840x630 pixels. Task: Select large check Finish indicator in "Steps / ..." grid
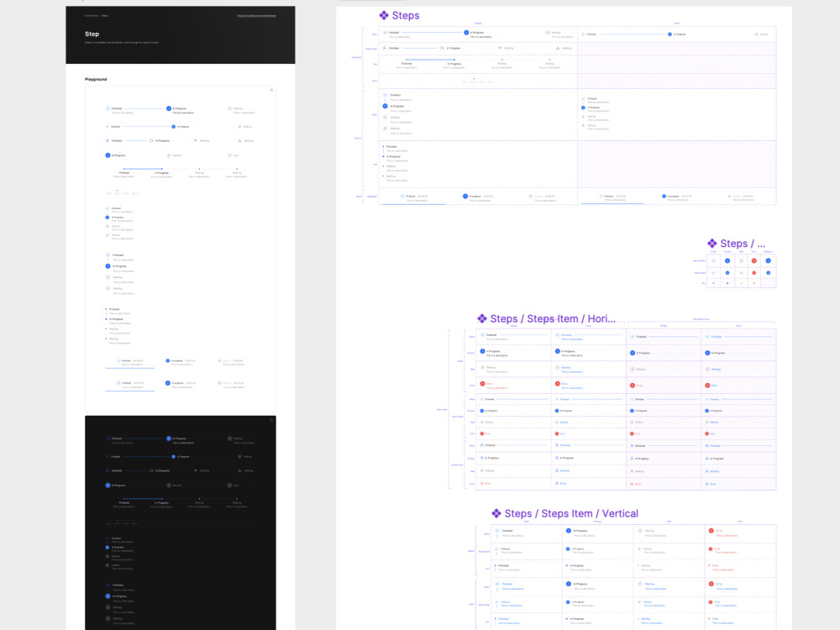[713, 261]
